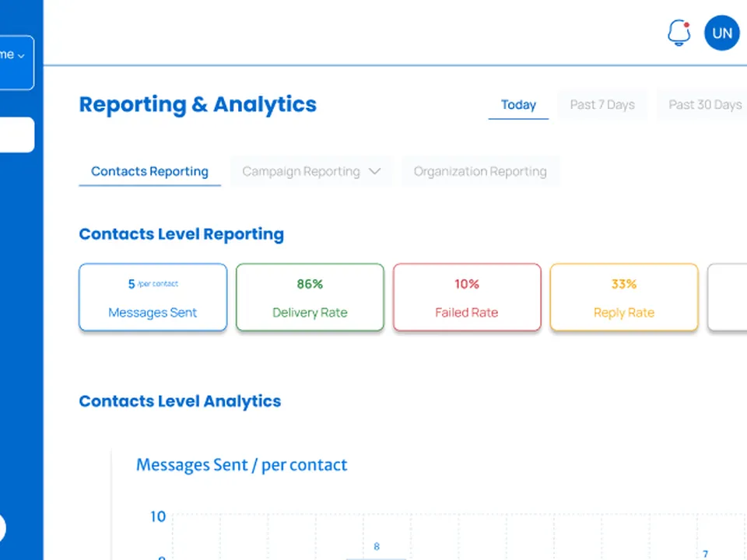The height and width of the screenshot is (560, 747).
Task: Switch to the Contacts Reporting tab
Action: pyautogui.click(x=149, y=171)
